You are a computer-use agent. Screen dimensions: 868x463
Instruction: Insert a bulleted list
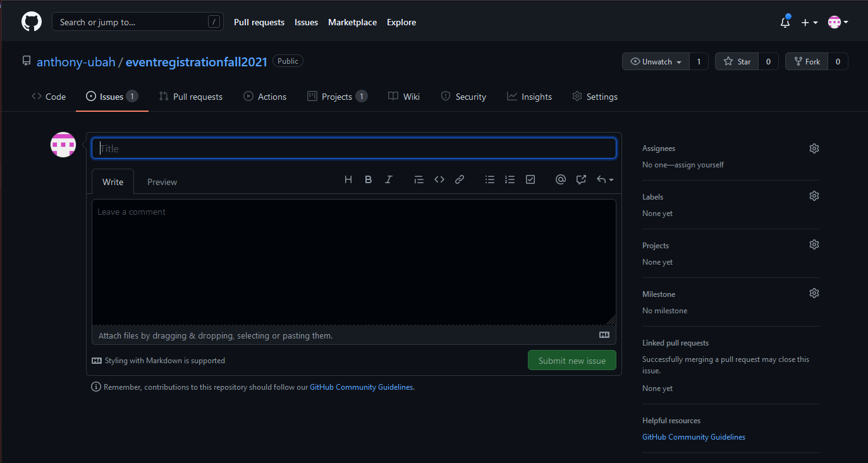490,180
